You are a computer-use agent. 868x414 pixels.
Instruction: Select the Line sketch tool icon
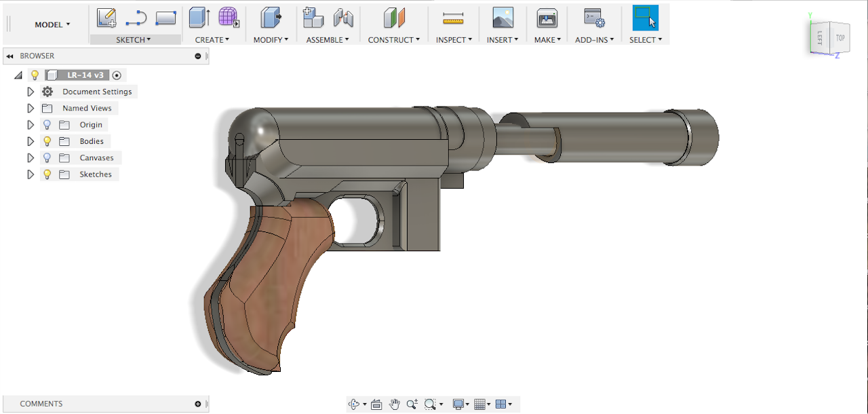pos(136,18)
